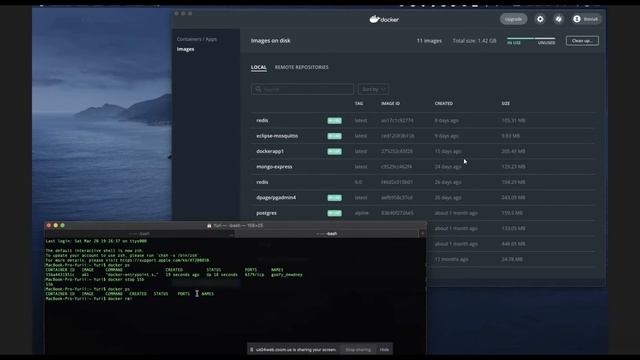Click 'goofy_dewdney' name in Terminal output

coord(287,275)
